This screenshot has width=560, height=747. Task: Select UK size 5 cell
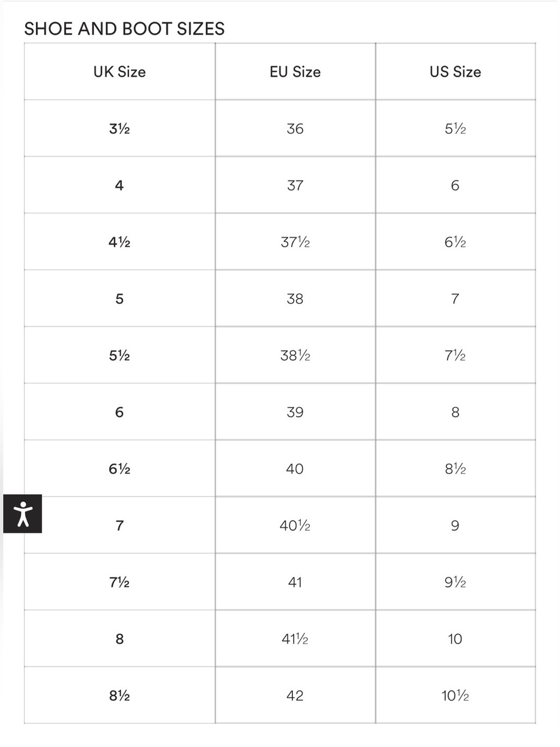click(x=119, y=299)
